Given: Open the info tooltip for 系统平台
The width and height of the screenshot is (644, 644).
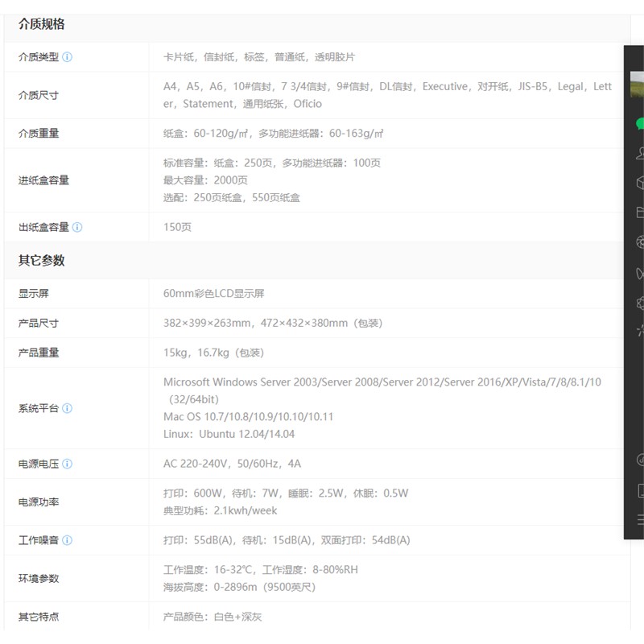Looking at the screenshot, I should [68, 408].
